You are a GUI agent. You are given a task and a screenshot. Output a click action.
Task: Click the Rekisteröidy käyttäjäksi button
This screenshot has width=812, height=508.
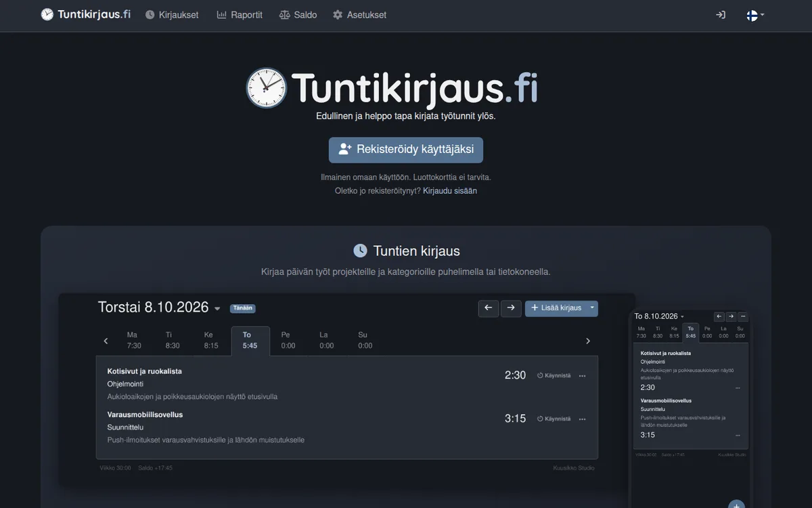406,150
